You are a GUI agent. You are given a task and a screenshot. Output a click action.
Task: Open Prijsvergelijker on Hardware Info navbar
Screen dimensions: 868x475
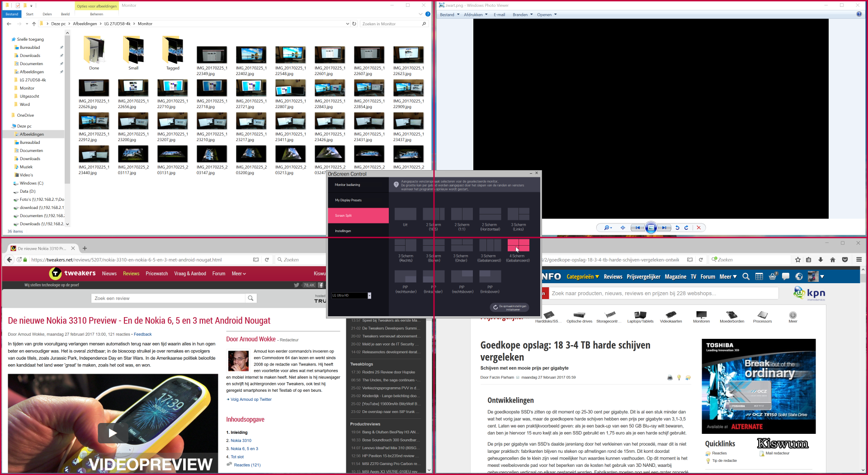tap(643, 276)
